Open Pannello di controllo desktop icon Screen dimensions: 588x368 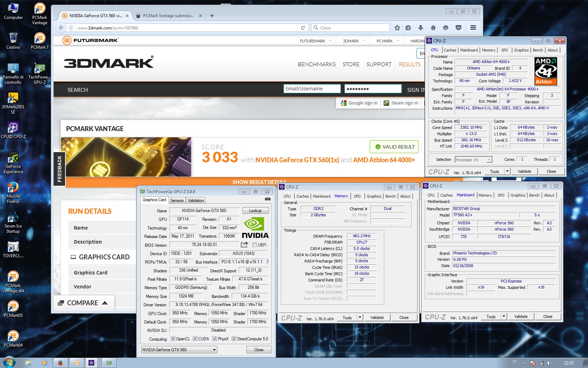[13, 74]
